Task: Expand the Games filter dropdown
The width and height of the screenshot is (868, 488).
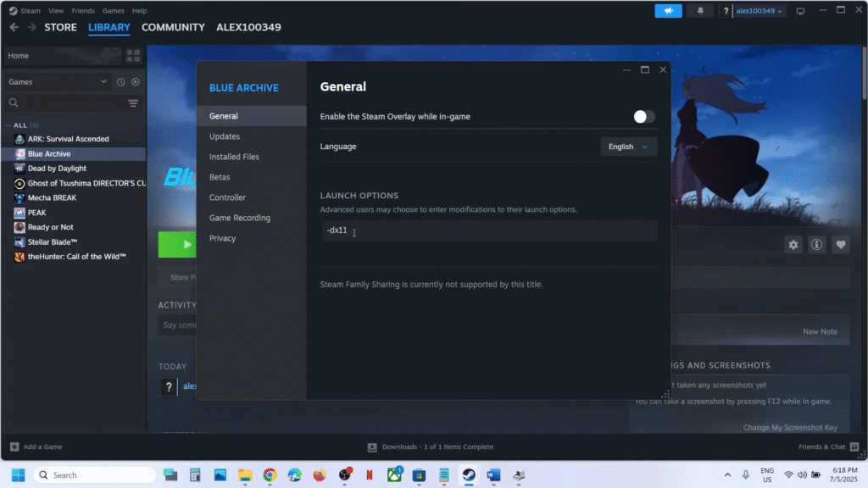Action: [58, 82]
